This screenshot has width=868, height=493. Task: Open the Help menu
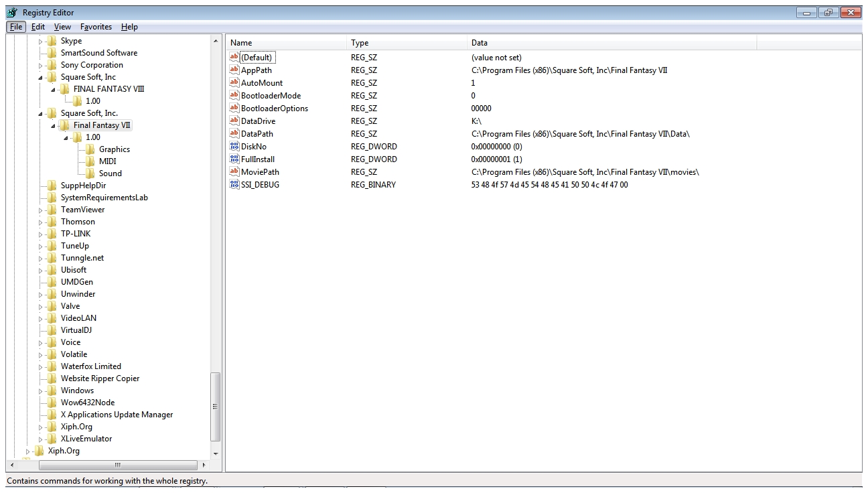(x=129, y=27)
